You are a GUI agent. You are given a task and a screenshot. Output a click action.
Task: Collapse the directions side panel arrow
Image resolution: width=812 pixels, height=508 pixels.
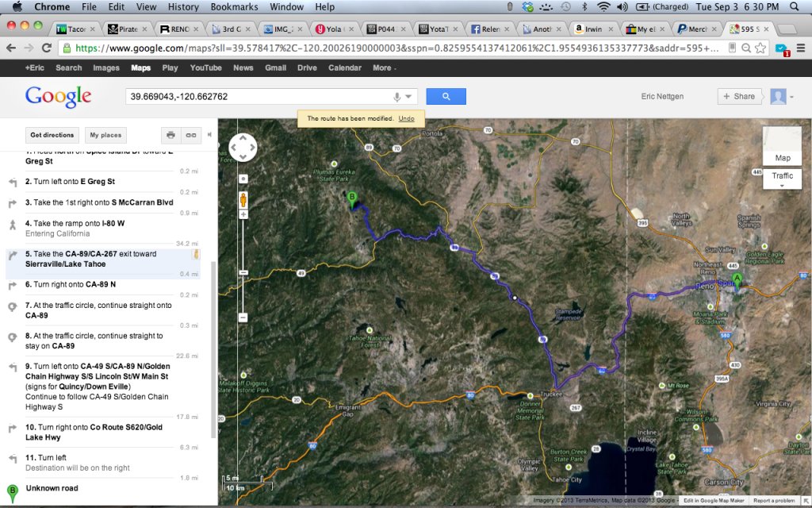[x=209, y=135]
